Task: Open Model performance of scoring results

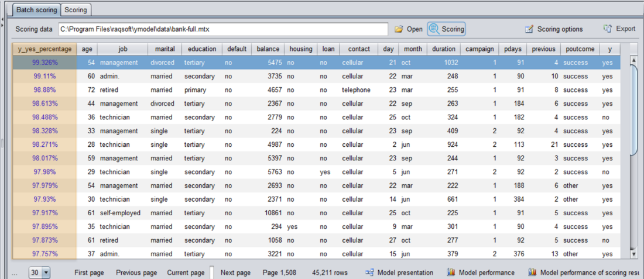Action: 585,273
